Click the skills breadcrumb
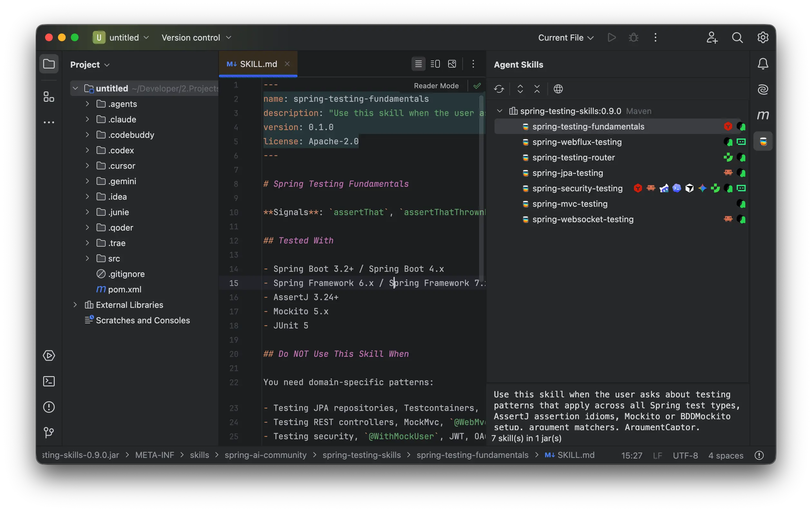This screenshot has width=812, height=512. click(199, 455)
